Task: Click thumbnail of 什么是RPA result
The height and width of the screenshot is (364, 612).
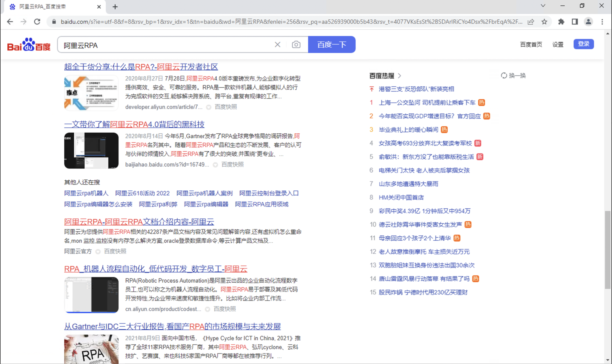Action: [91, 93]
